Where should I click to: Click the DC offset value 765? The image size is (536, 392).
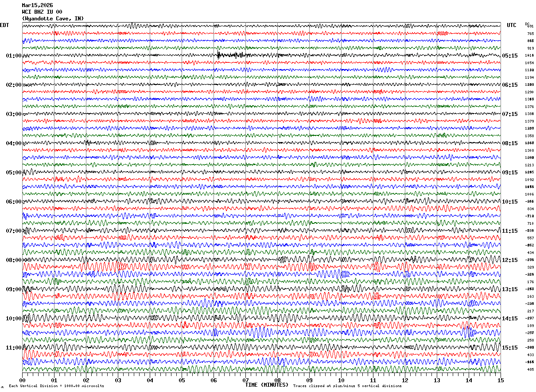pyautogui.click(x=530, y=34)
